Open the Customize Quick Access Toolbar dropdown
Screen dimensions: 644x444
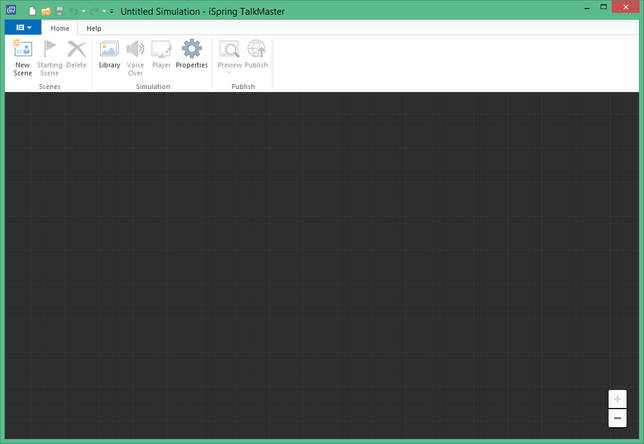click(111, 12)
